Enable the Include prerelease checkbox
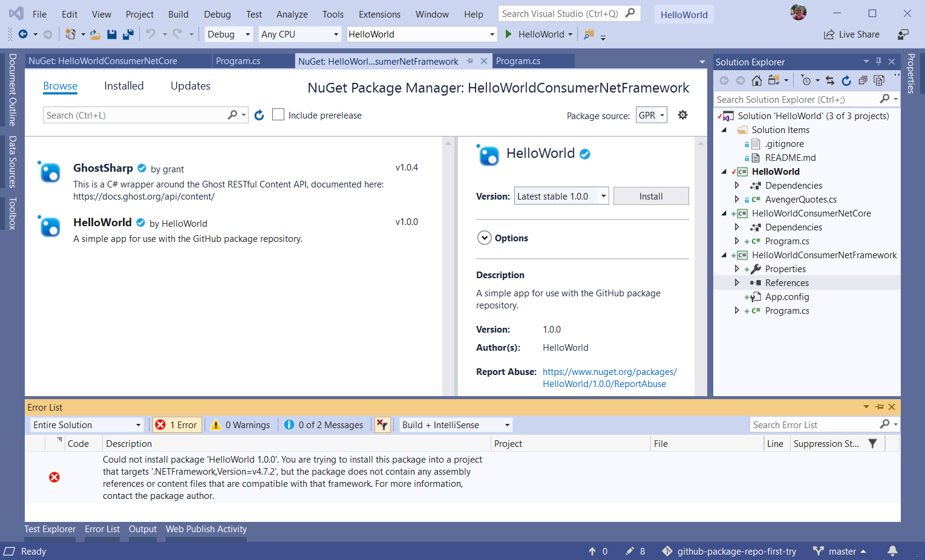925x560 pixels. tap(278, 115)
